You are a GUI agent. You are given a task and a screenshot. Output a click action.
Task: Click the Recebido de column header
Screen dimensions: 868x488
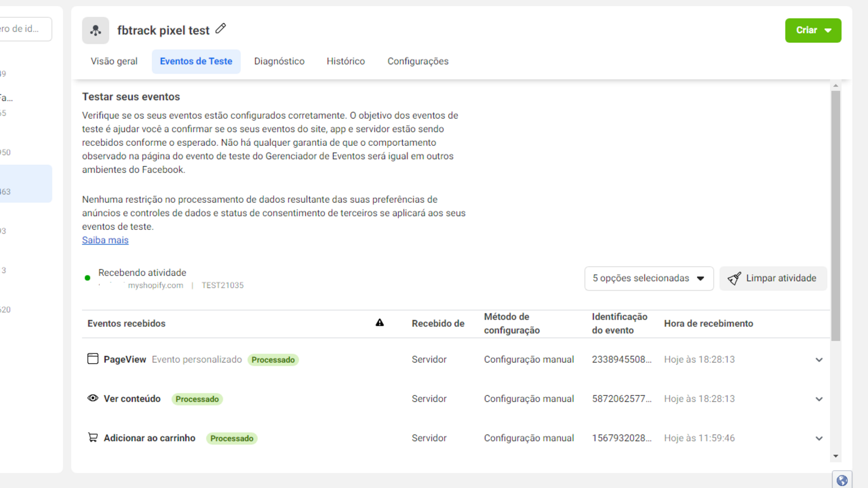point(438,323)
